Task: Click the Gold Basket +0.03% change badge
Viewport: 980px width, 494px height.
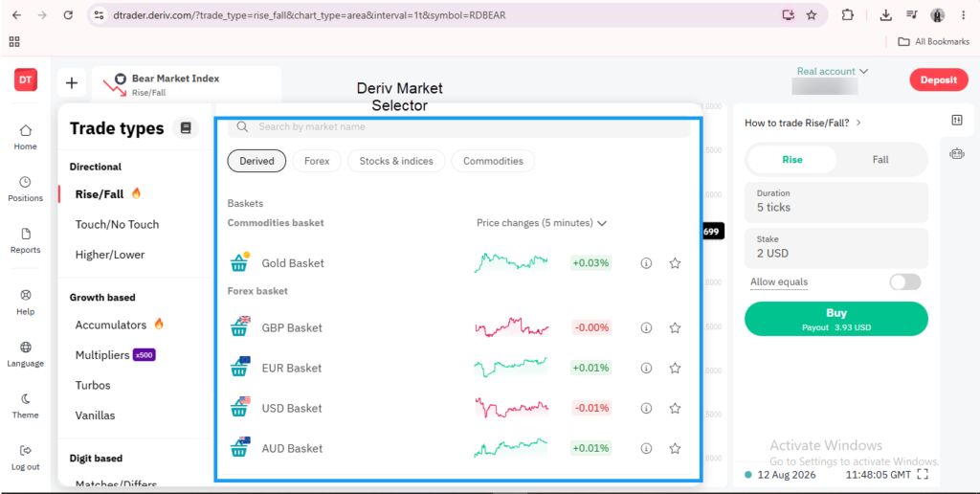Action: [590, 263]
